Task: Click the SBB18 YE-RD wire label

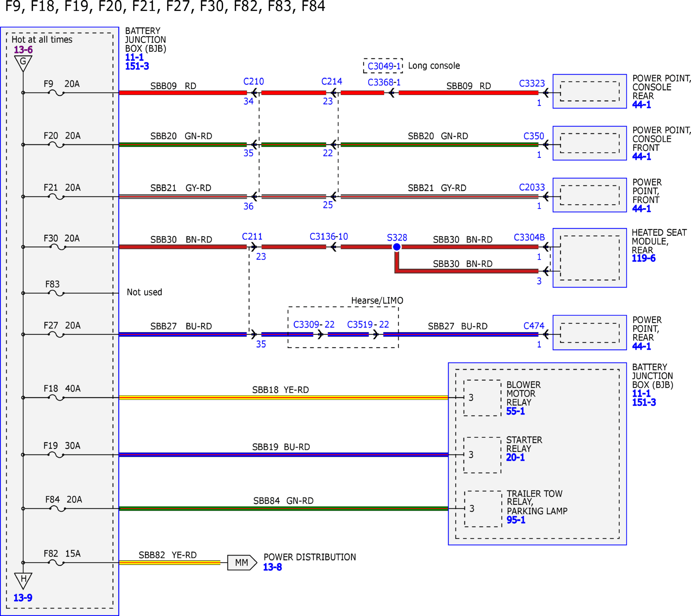Action: point(280,390)
